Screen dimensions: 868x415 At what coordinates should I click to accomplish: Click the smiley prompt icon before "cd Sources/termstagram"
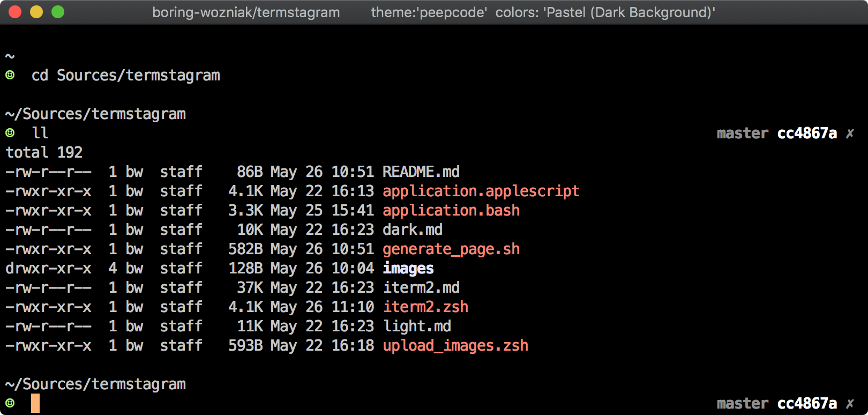coord(10,75)
